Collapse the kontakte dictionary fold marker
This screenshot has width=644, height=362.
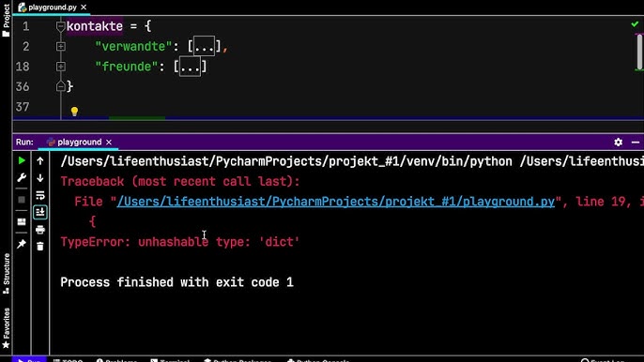(61, 26)
